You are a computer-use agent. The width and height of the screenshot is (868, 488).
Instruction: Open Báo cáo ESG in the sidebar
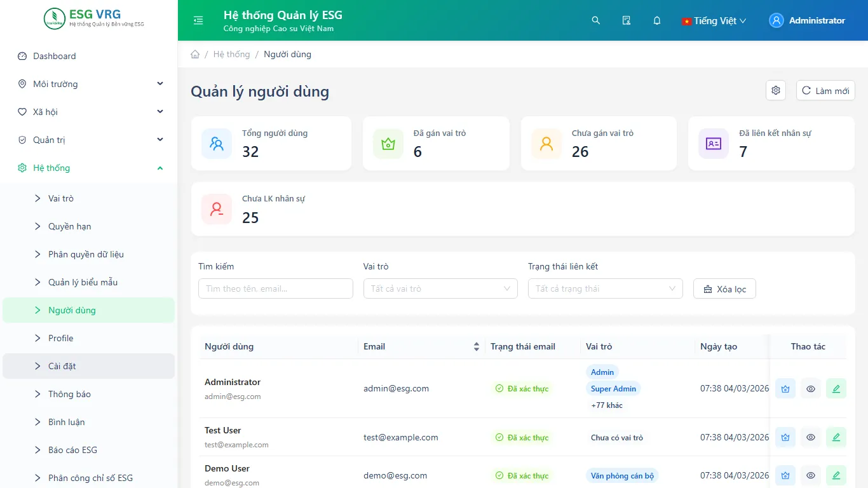(89, 450)
